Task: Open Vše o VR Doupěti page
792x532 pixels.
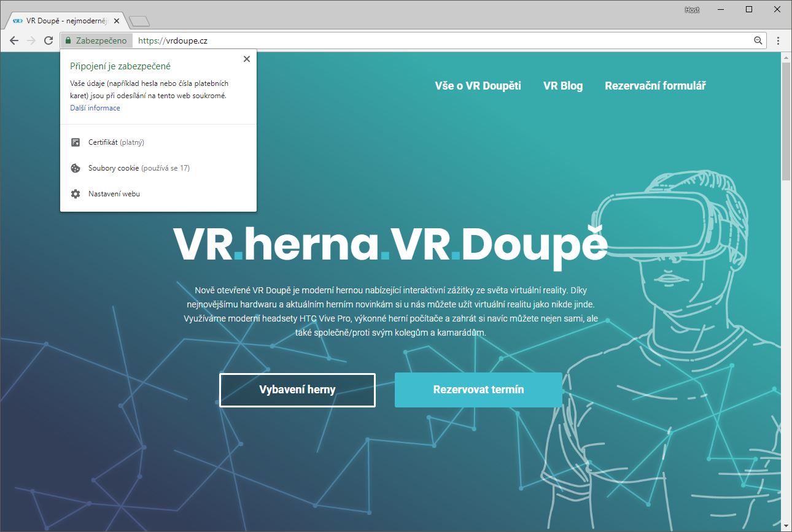Action: click(x=478, y=86)
